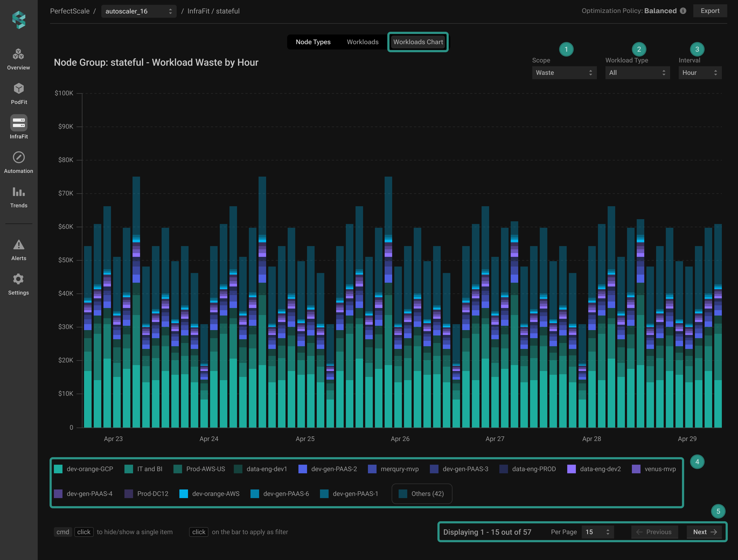Hide the Others (42) legend series

click(422, 494)
